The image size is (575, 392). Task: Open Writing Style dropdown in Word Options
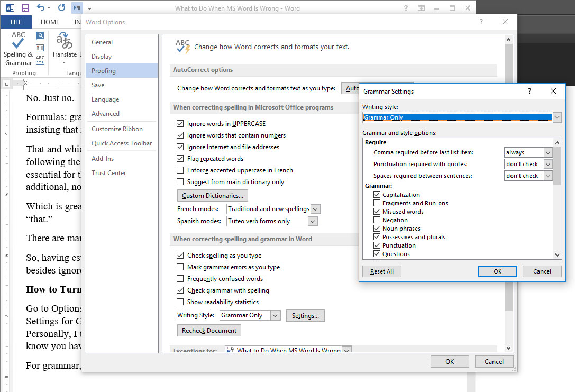coord(276,315)
